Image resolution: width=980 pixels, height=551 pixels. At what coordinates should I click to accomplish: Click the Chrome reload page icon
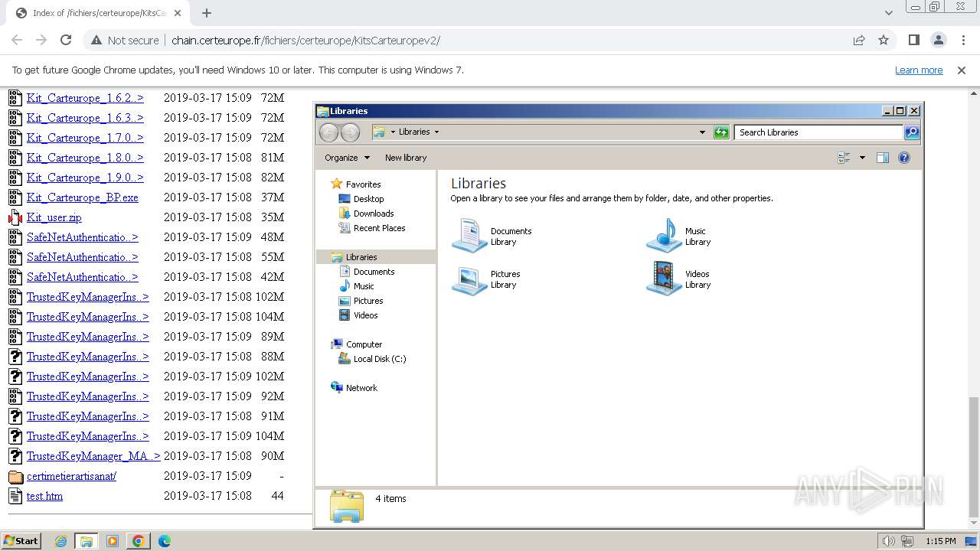click(x=66, y=41)
